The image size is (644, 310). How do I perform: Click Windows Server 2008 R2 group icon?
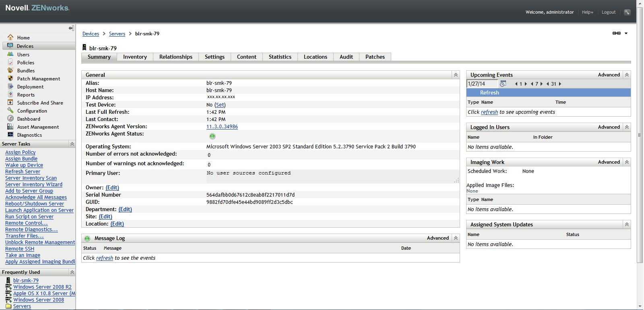(8, 287)
